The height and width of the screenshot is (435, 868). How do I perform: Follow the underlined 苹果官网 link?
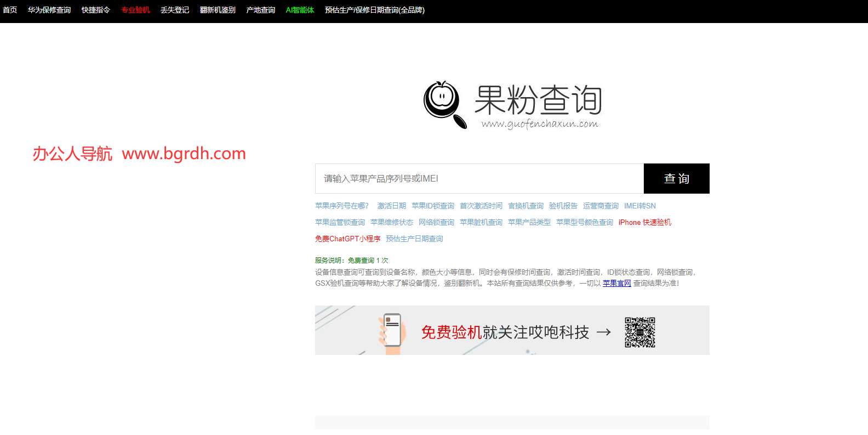coord(617,283)
